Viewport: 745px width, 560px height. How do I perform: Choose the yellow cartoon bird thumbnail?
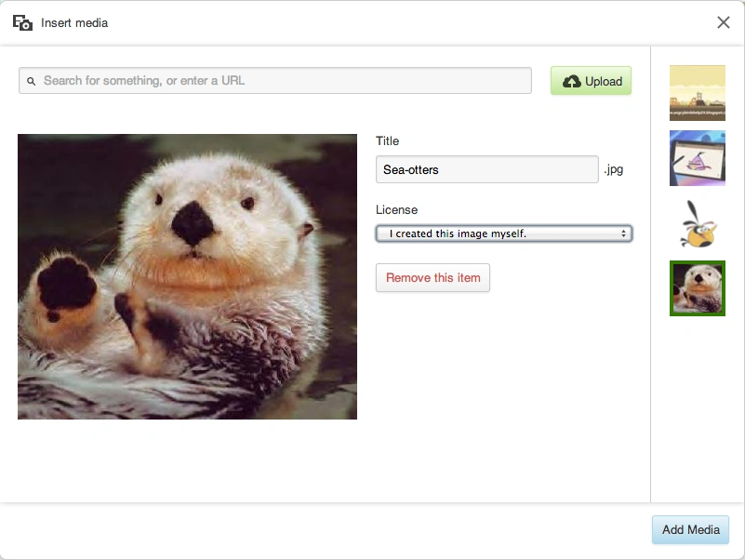point(697,223)
